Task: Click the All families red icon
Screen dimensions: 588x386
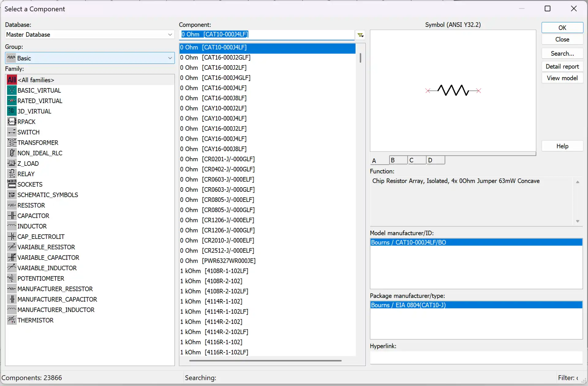Action: (x=12, y=80)
